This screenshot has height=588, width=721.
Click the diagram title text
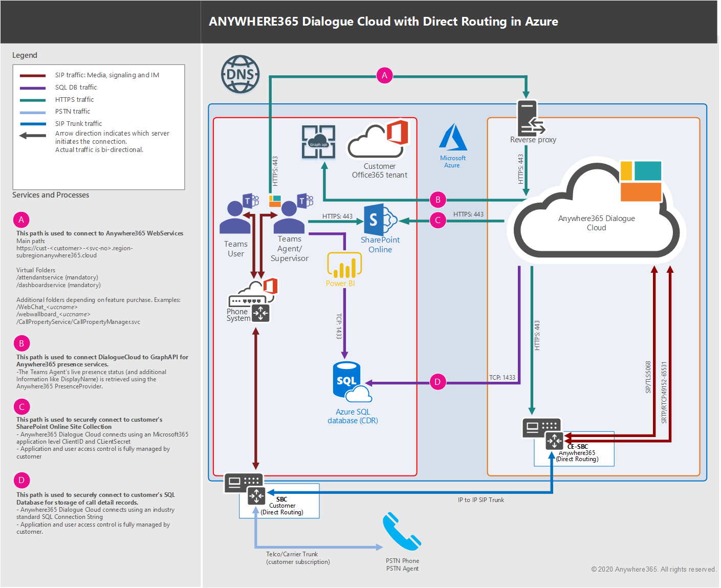click(x=383, y=21)
